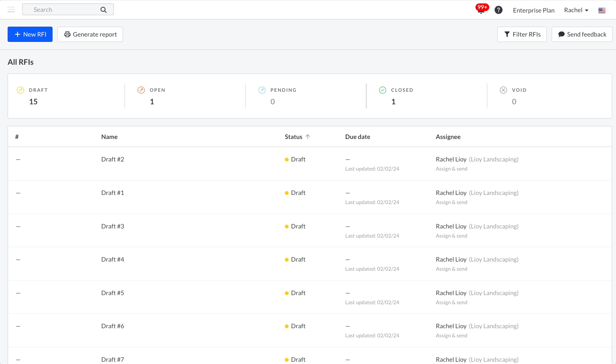Click the search magnifier icon
This screenshot has height=364, width=616.
(x=103, y=10)
